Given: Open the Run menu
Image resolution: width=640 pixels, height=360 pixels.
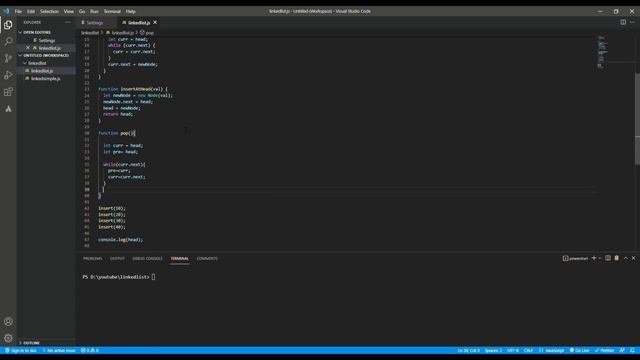Looking at the screenshot, I should (94, 11).
